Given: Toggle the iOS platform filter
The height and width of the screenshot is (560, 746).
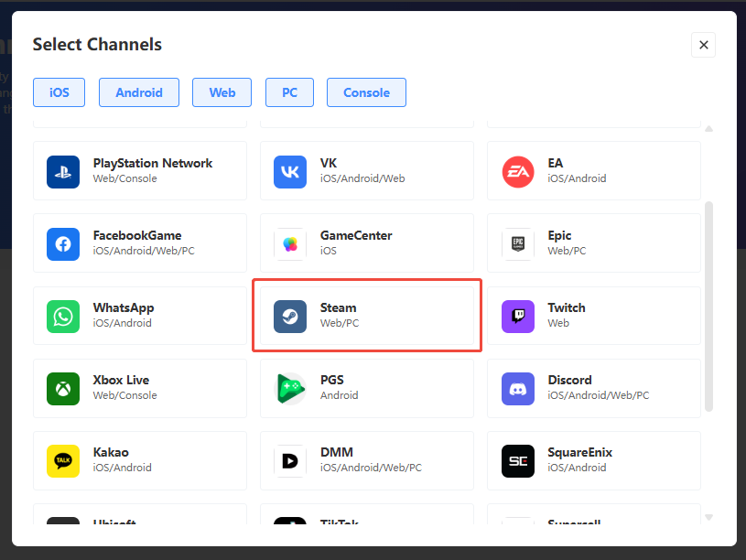Looking at the screenshot, I should tap(59, 92).
